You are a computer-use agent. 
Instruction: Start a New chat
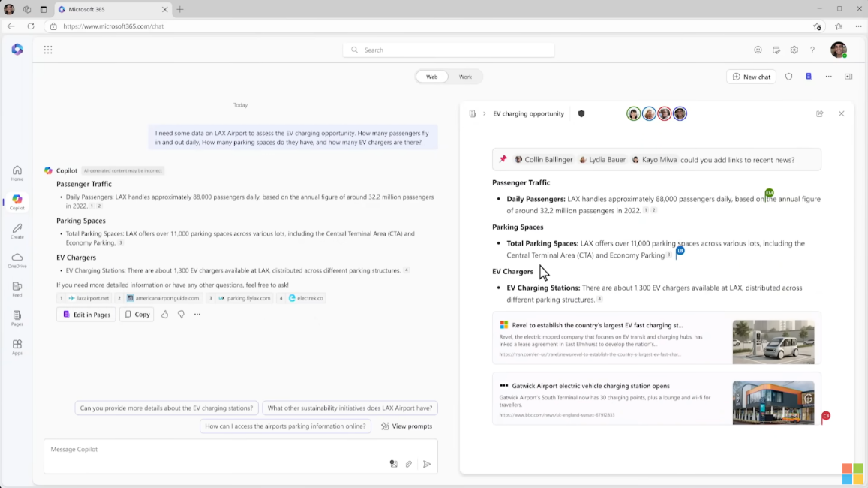(x=751, y=77)
